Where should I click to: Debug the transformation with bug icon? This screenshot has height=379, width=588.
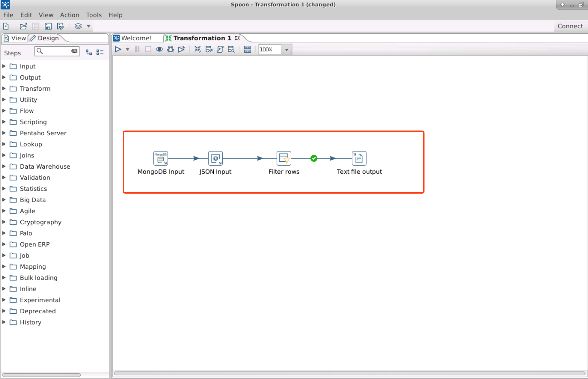[170, 49]
